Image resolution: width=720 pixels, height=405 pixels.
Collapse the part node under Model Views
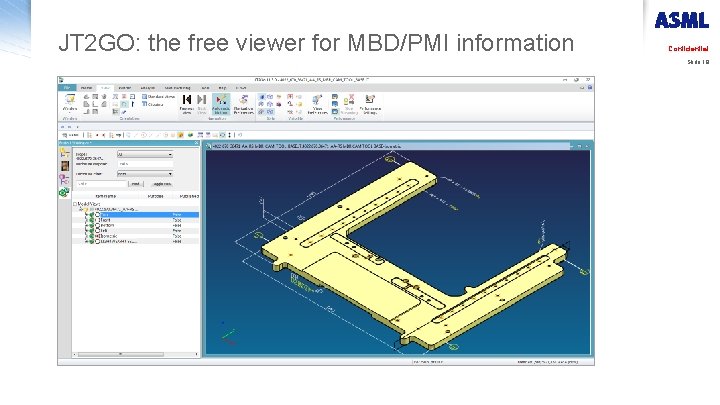point(81,209)
